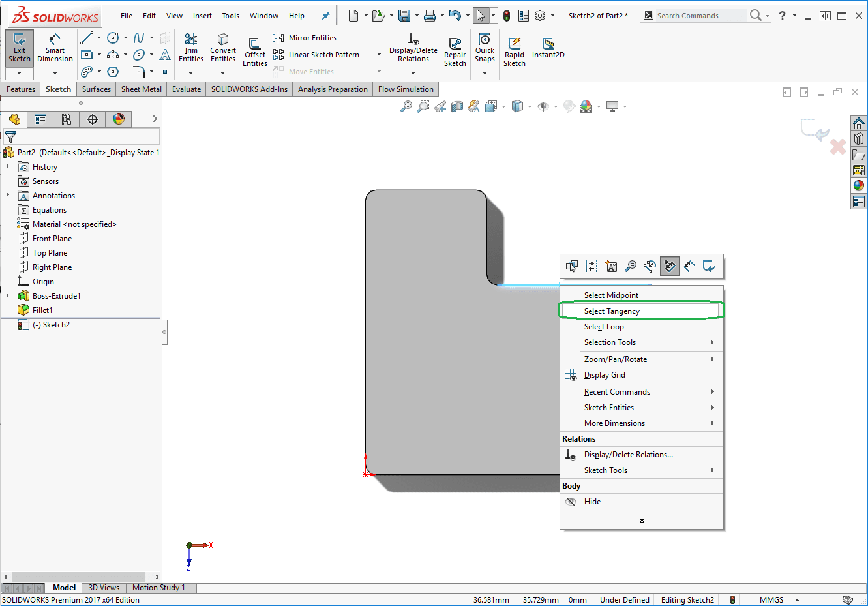Expand the Boss-Extrude1 feature node
Screen dimensions: 868x606
pos(8,296)
